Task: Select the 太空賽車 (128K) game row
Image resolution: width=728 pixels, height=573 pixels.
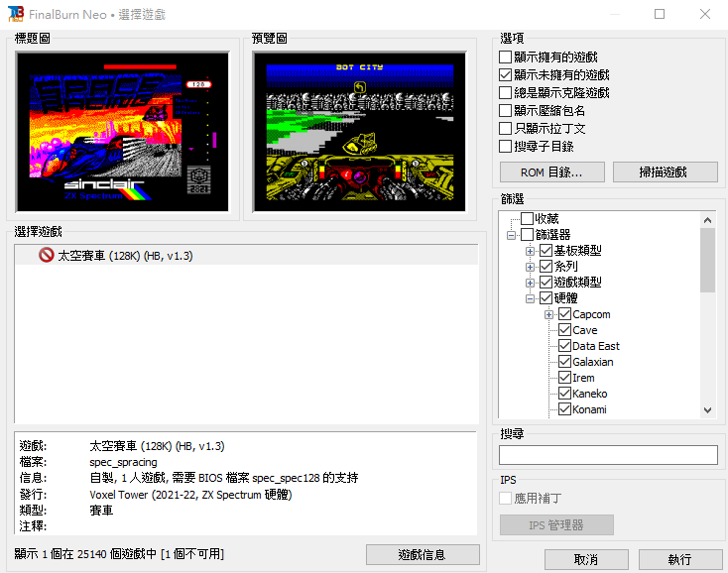Action: pos(247,255)
